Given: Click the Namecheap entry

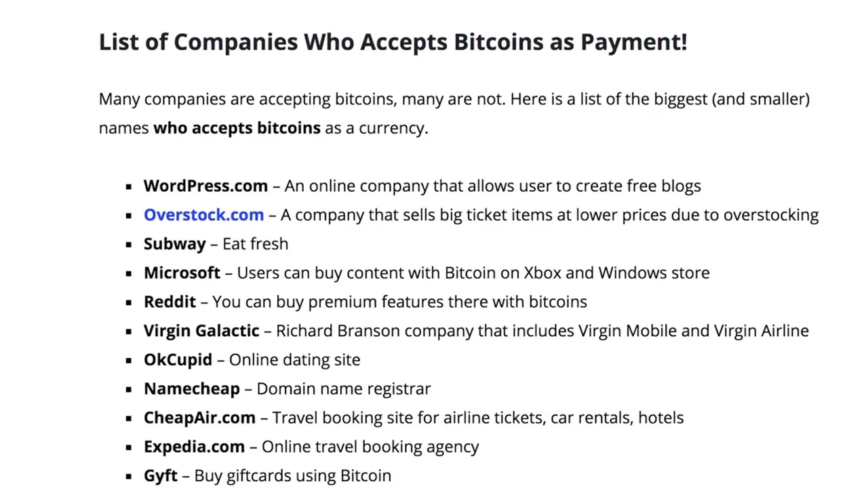Looking at the screenshot, I should [192, 389].
